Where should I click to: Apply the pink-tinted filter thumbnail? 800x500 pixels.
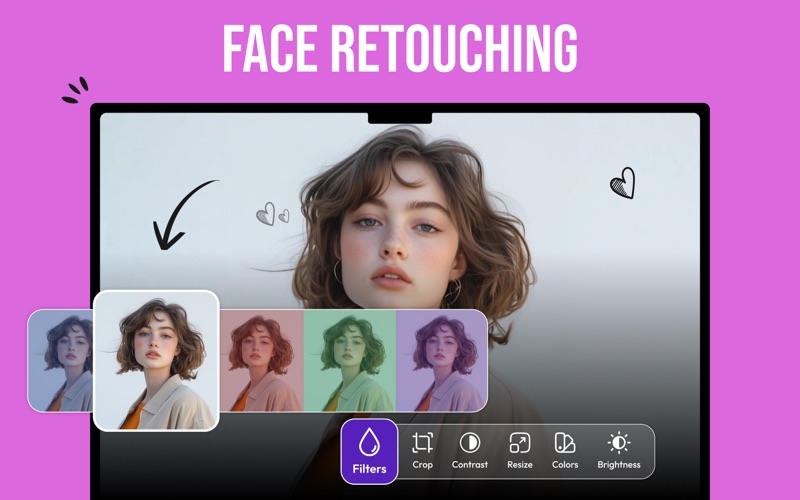(x=261, y=360)
